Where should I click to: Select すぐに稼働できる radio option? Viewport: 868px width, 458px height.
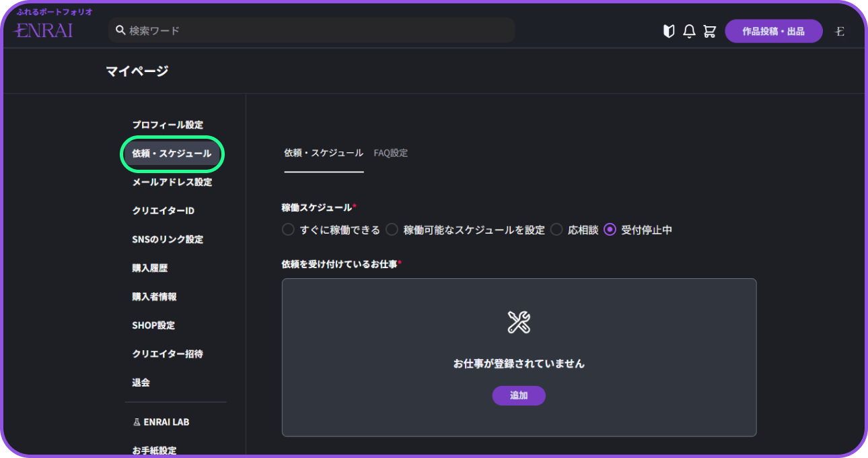(288, 230)
